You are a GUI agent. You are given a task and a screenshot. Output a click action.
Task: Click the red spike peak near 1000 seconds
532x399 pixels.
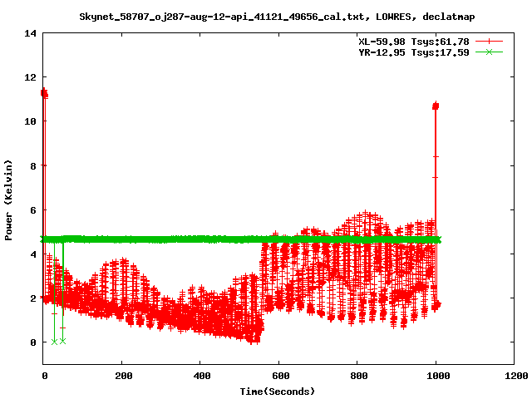coord(436,106)
